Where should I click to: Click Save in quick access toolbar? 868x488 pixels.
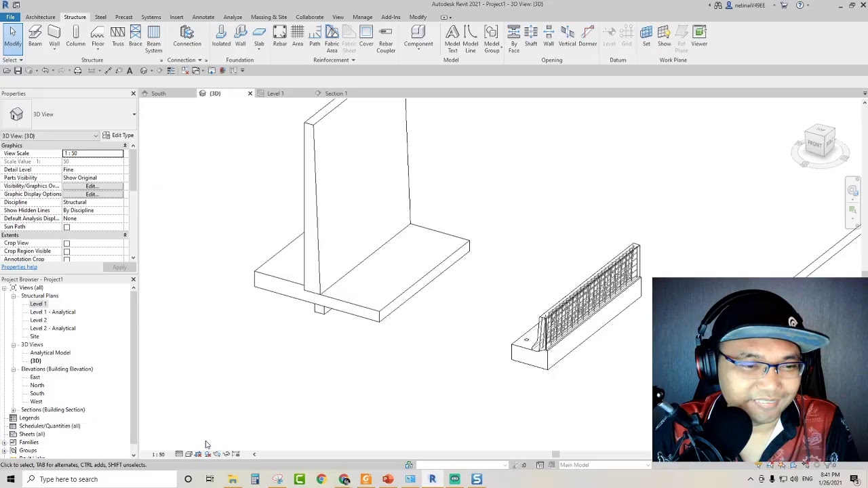[x=18, y=70]
